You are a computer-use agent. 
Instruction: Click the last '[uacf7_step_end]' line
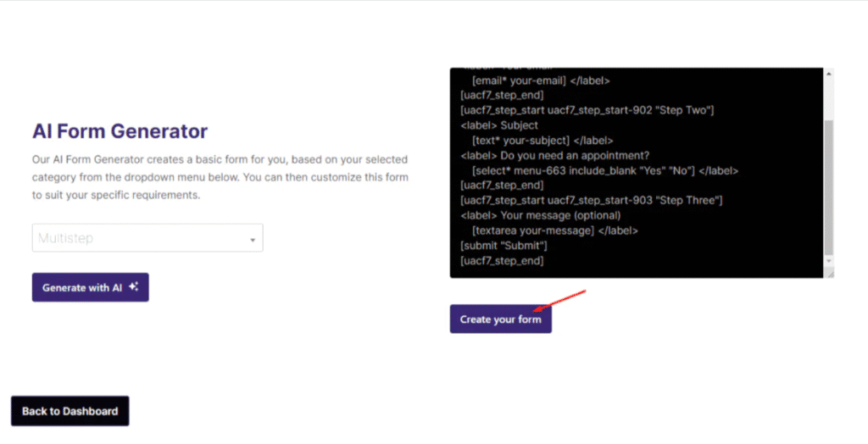coord(502,260)
